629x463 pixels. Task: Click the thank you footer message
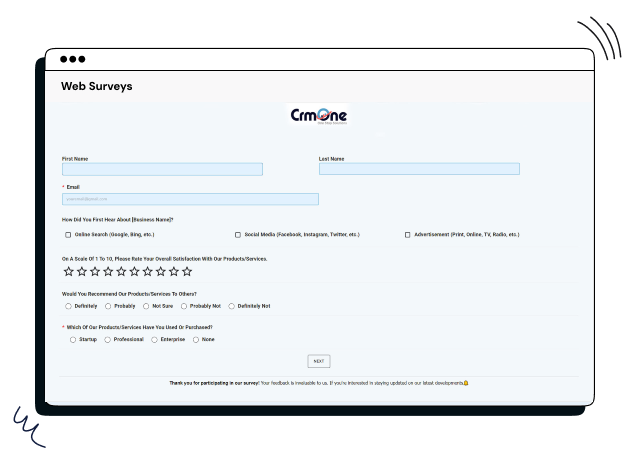point(319,383)
